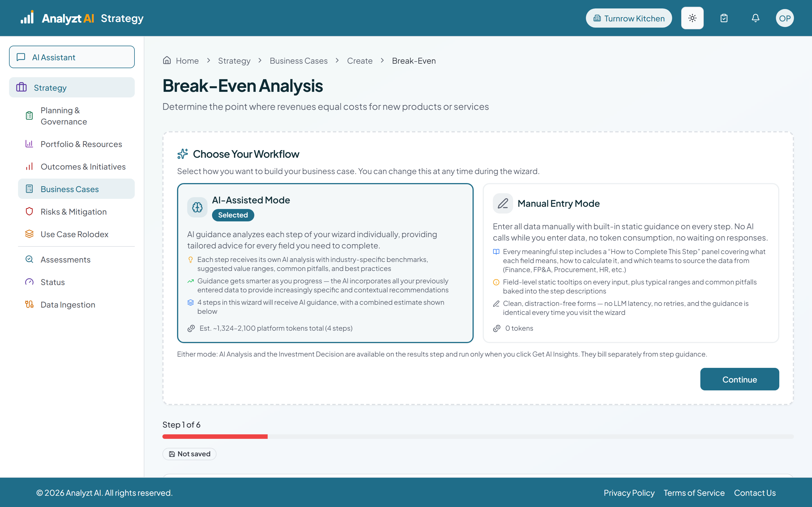Click the Analyzt AI bar-chart logo
812x507 pixels.
(27, 17)
